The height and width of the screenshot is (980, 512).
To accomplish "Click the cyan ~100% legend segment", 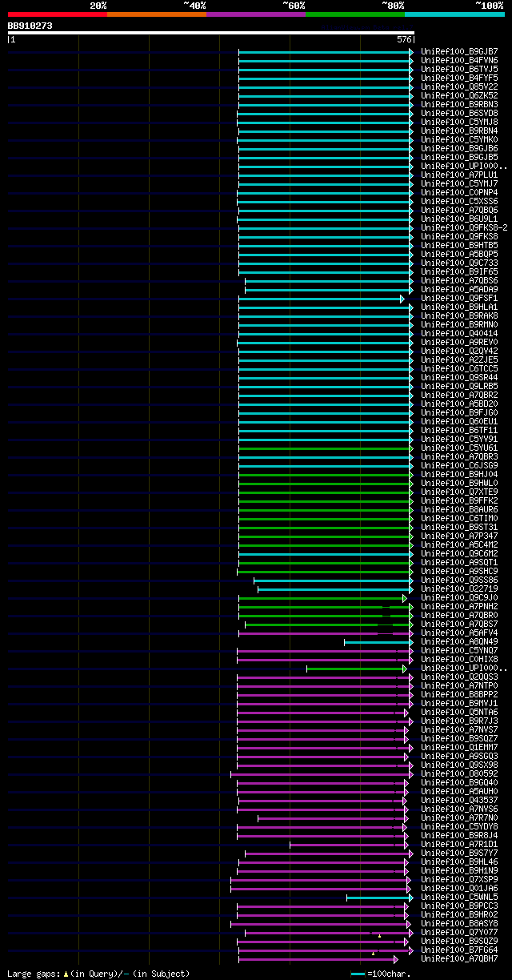I will (454, 14).
